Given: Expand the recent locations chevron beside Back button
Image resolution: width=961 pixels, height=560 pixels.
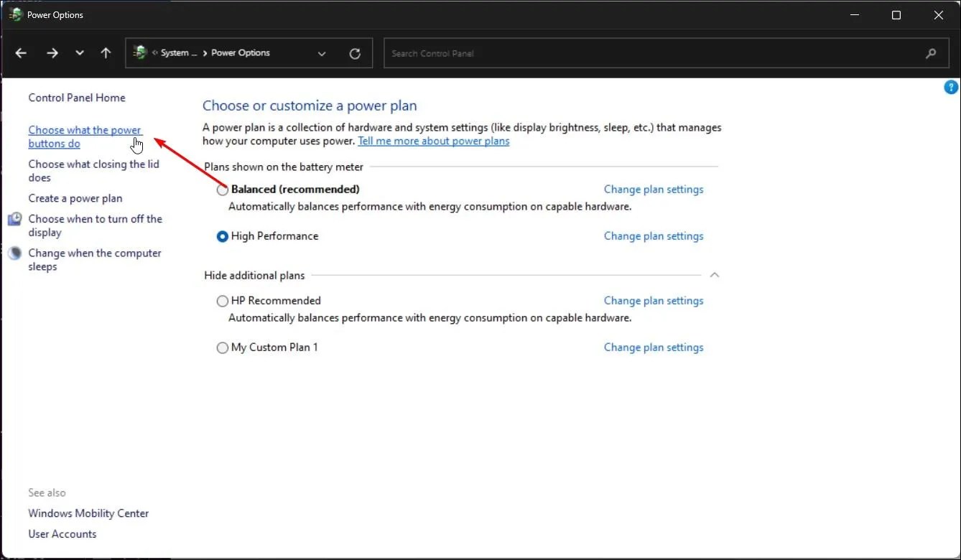Looking at the screenshot, I should [79, 52].
